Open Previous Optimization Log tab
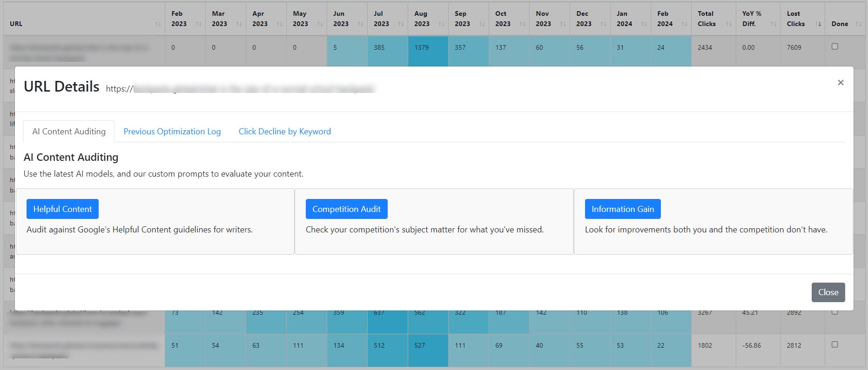Viewport: 868px width, 370px height. point(172,132)
